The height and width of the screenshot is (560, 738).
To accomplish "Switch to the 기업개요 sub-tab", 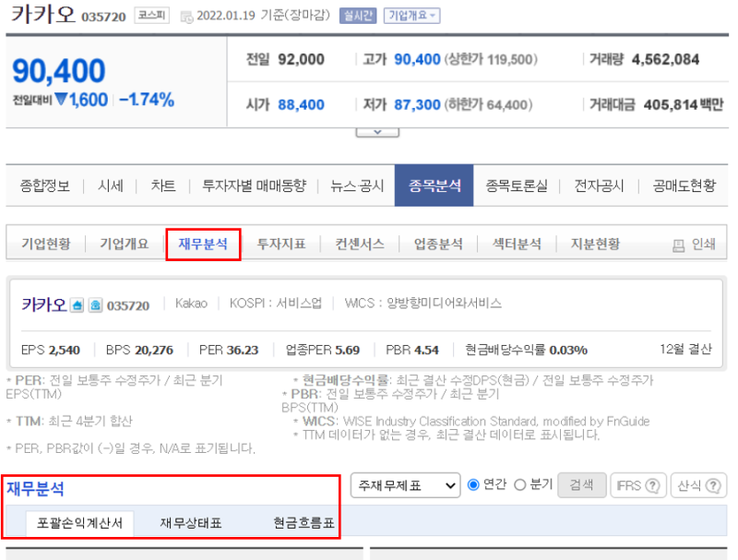I will [x=125, y=244].
